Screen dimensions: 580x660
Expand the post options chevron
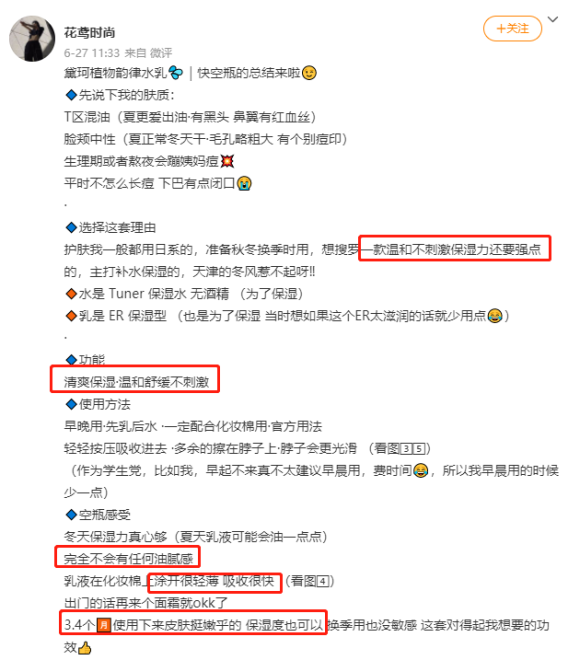(553, 19)
